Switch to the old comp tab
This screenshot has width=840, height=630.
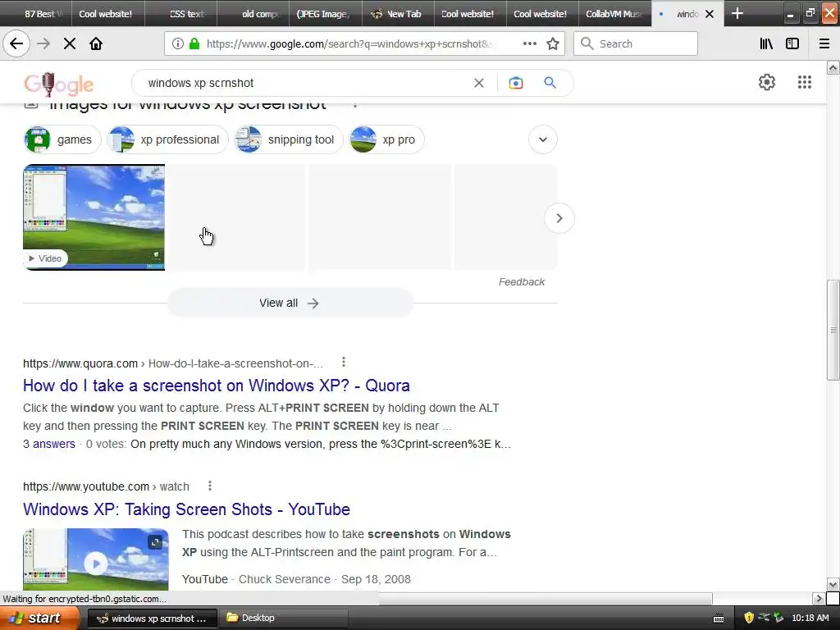(254, 14)
